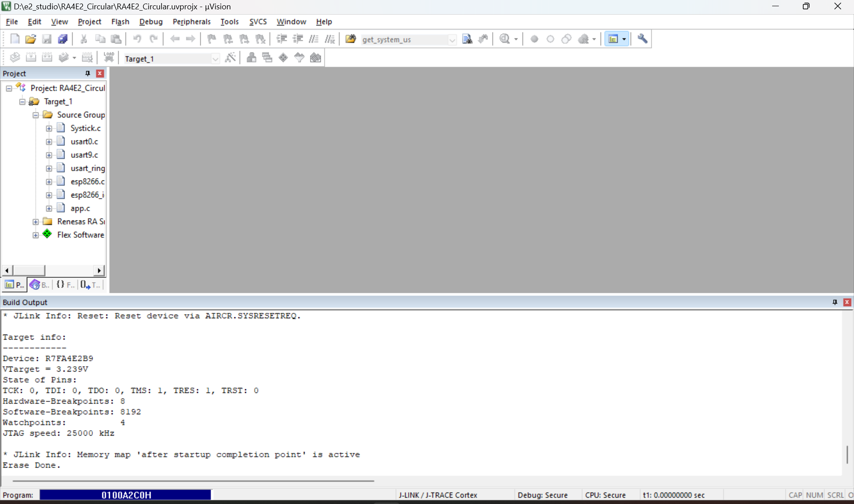Open the Window layout dropdown arrow

(x=624, y=39)
